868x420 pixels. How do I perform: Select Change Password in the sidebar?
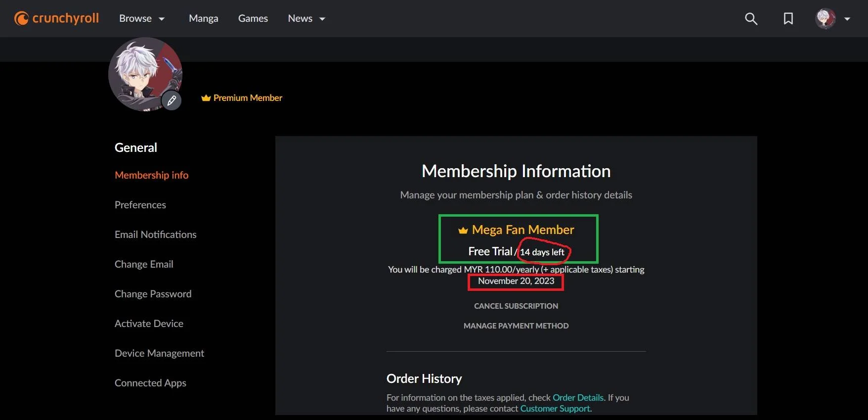tap(153, 294)
